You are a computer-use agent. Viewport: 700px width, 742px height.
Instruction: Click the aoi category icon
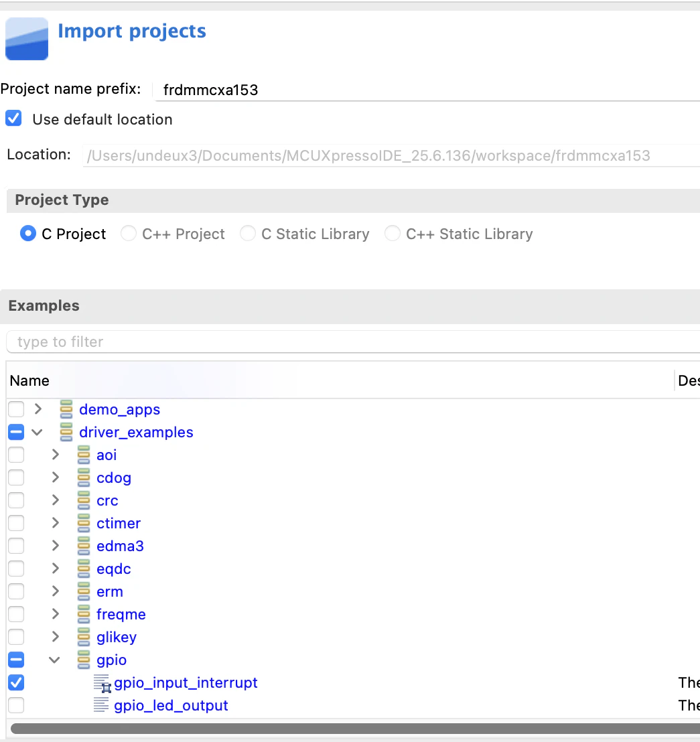[84, 455]
